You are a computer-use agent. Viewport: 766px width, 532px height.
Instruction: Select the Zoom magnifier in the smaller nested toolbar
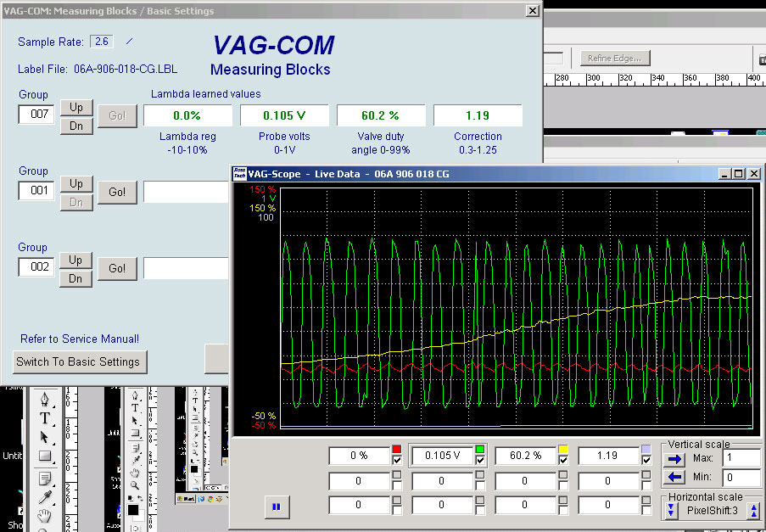(x=135, y=485)
